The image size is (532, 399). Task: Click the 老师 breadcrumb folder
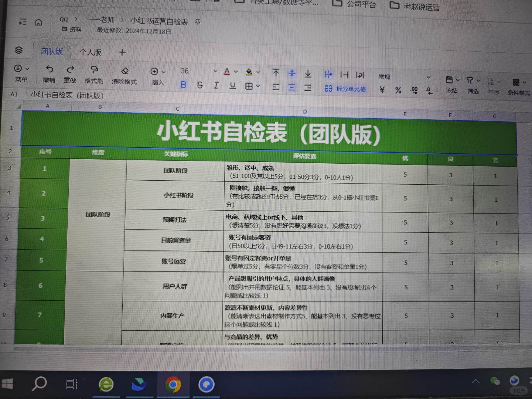pos(100,20)
